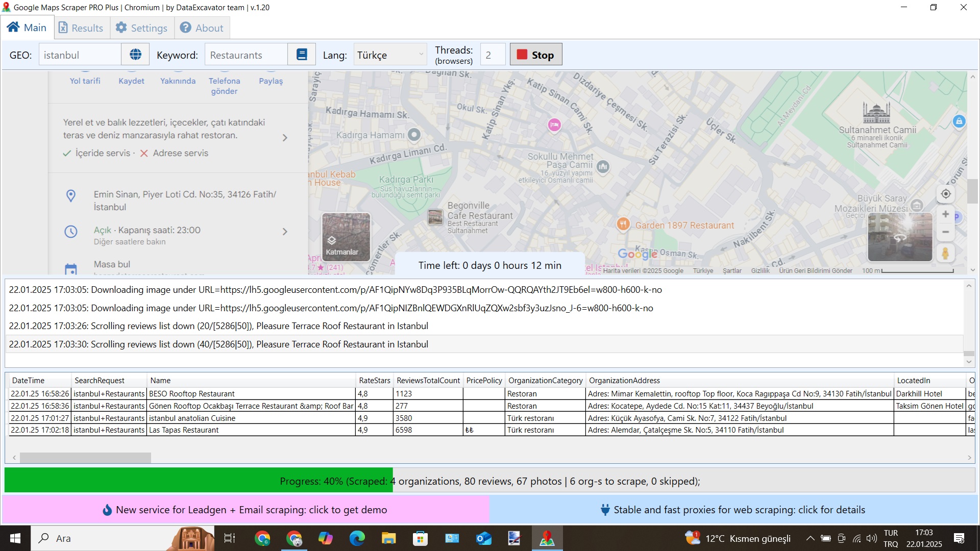Click the Paylaş button
This screenshot has height=551, width=980.
[x=271, y=81]
